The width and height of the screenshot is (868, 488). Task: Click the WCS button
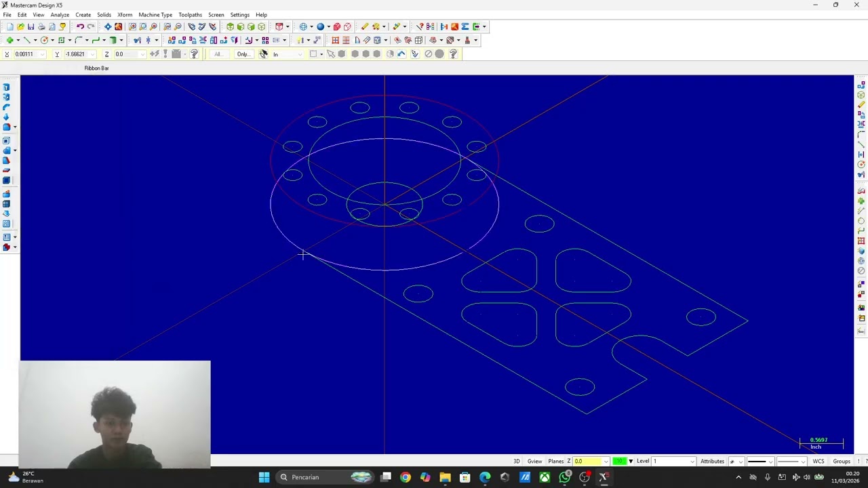pos(818,462)
